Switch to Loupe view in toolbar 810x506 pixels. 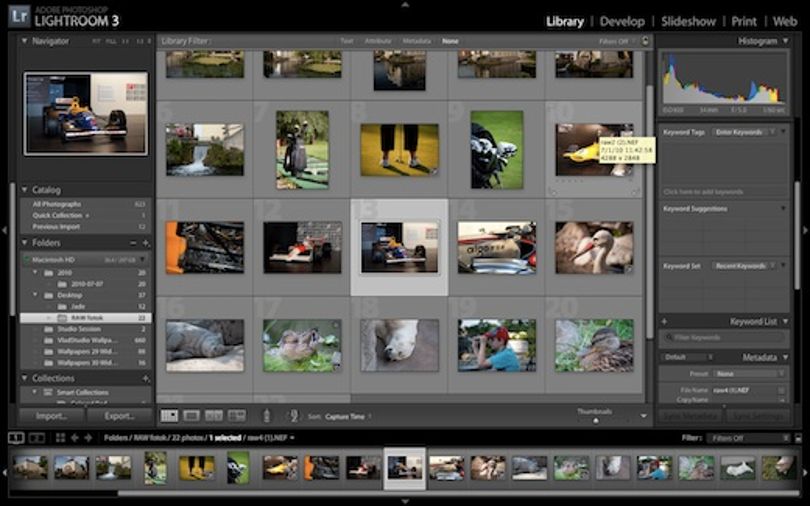pos(192,416)
